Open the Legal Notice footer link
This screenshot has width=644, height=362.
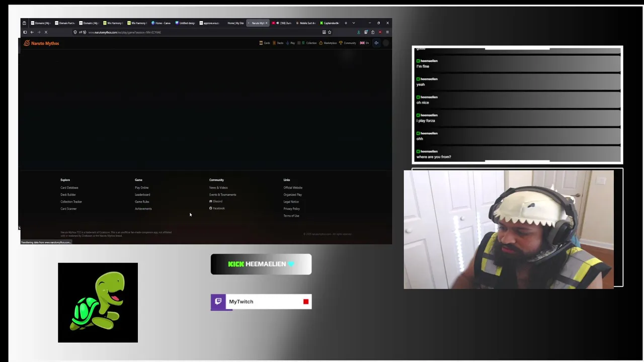click(x=291, y=202)
